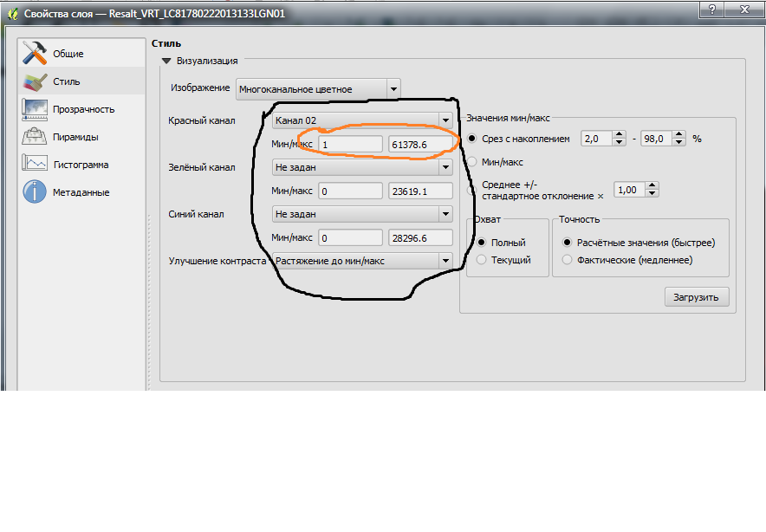
Task: Select the Стиль tab label
Action: click(67, 81)
